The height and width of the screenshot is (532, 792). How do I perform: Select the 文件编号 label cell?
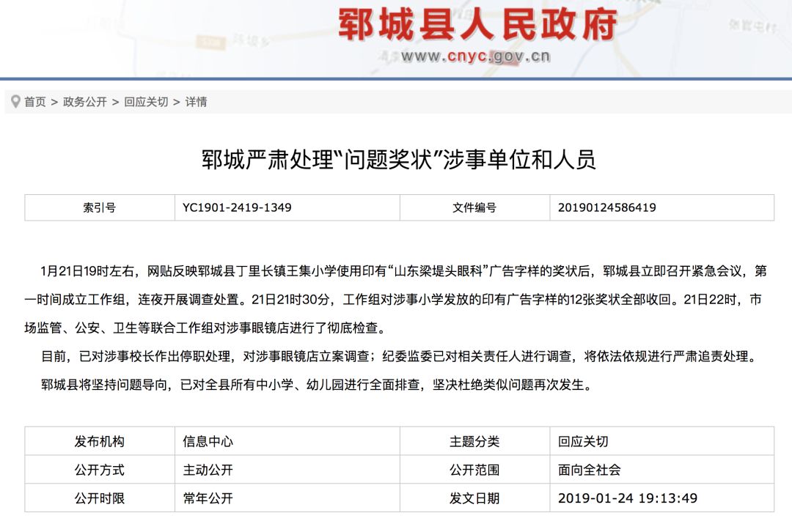474,207
